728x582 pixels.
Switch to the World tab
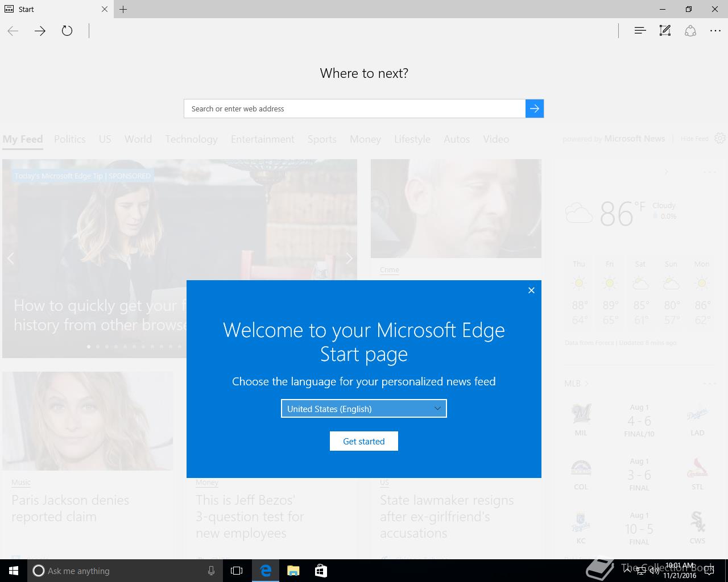[x=138, y=139]
